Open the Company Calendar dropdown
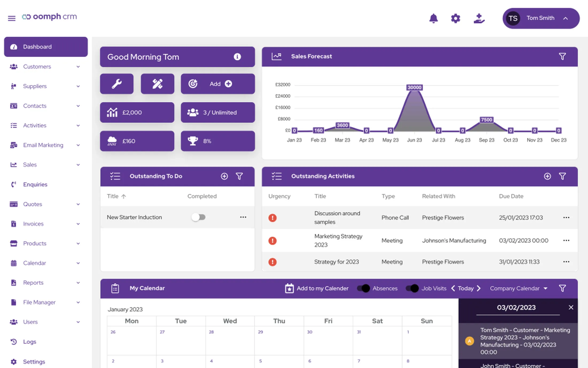 pyautogui.click(x=519, y=288)
